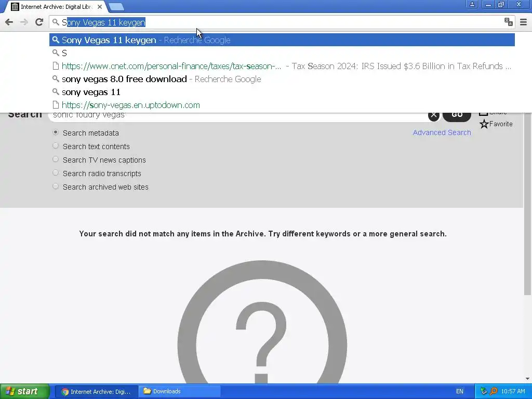Close the Internet Archive tab
This screenshot has height=399, width=532.
coord(99,6)
